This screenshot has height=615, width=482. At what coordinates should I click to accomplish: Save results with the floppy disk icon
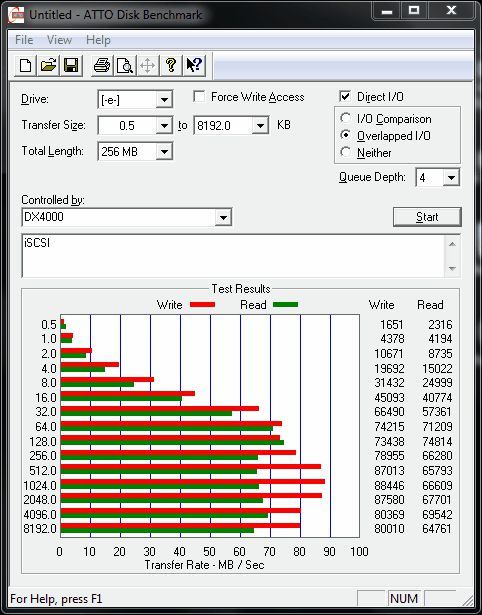pos(71,65)
